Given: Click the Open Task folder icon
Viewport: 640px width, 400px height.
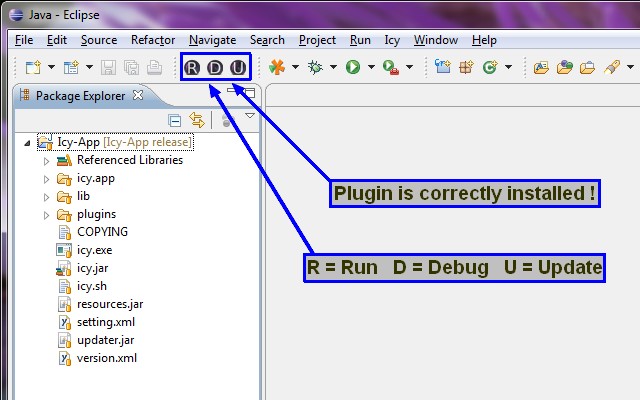Looking at the screenshot, I should click(x=564, y=67).
